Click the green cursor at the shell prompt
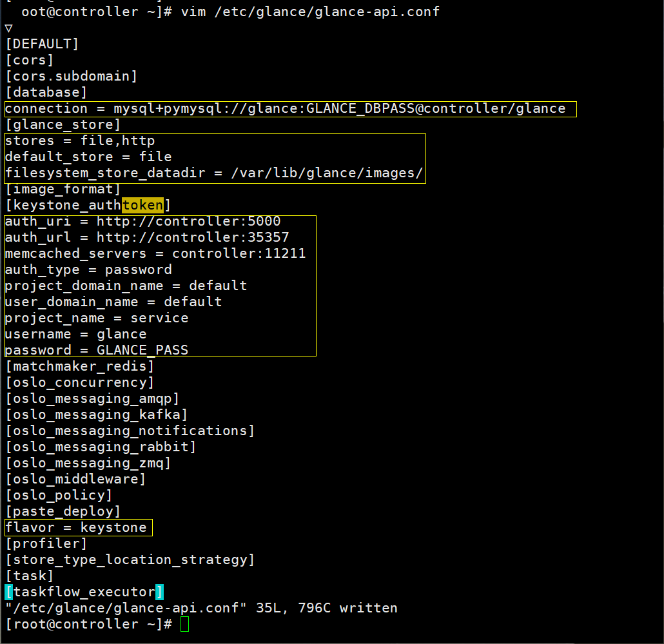Image resolution: width=664 pixels, height=644 pixels. click(x=184, y=624)
